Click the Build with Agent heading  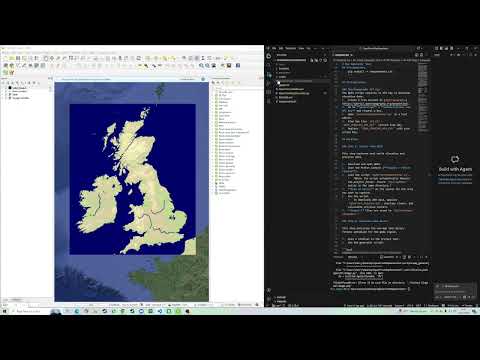[455, 169]
